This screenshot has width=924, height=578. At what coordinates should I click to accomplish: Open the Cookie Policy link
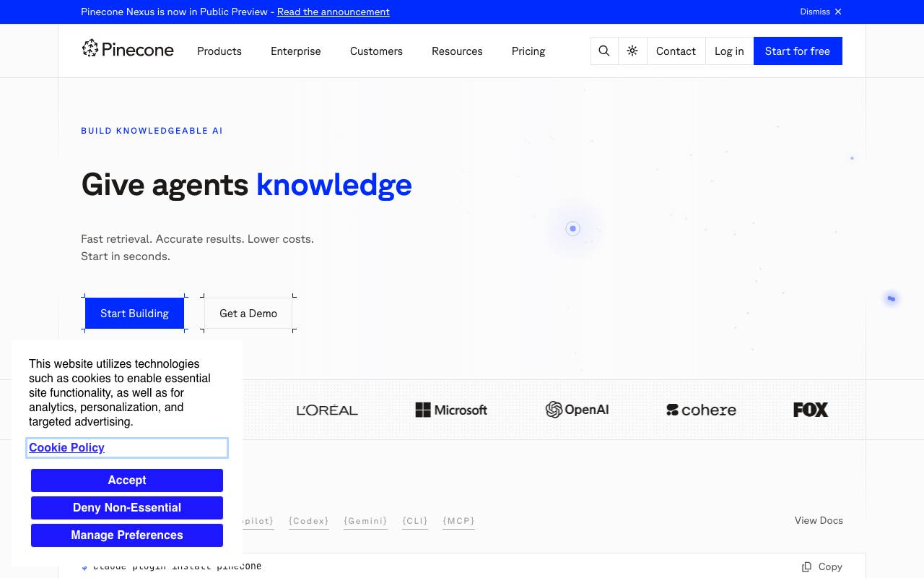tap(66, 447)
